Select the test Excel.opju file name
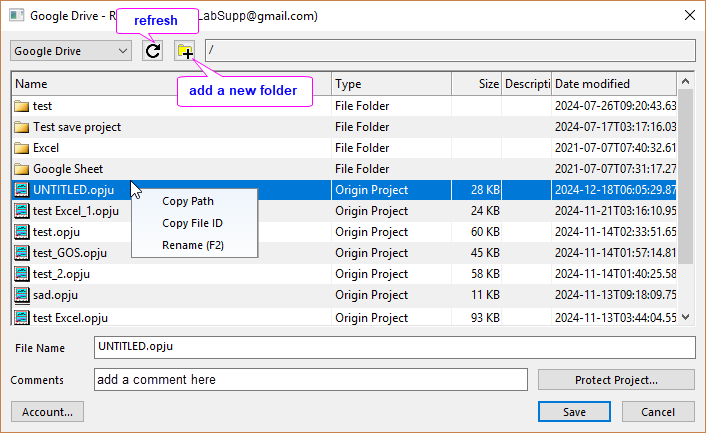The width and height of the screenshot is (706, 433). pos(70,318)
